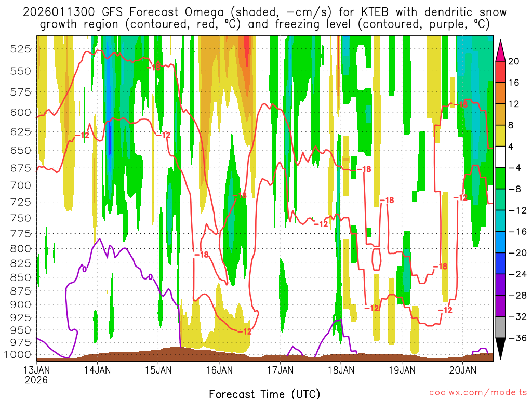Choose the light blue -16 to -20 swatch
Screen dimensions: 532x399
[x=500, y=242]
